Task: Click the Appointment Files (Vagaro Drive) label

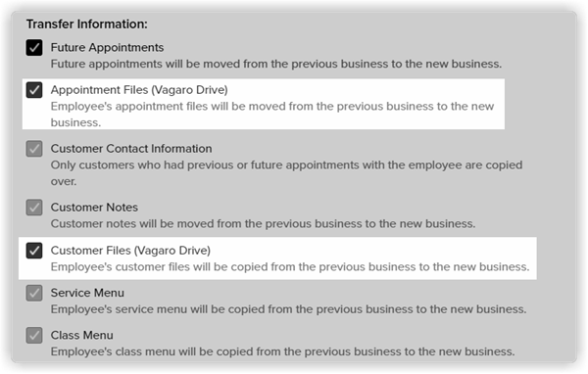Action: click(139, 90)
